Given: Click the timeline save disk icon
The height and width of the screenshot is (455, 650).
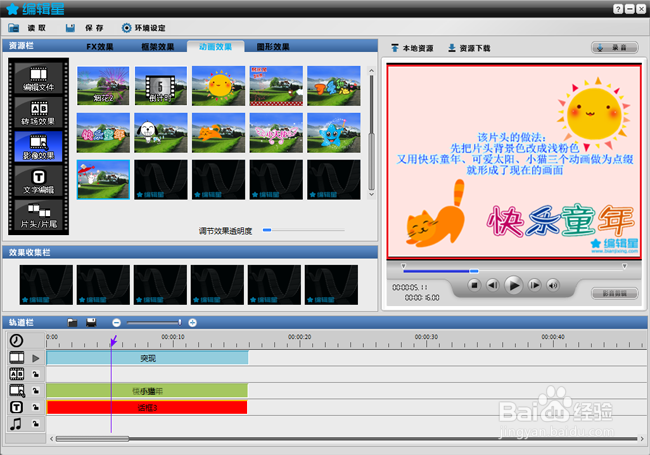Looking at the screenshot, I should (x=91, y=322).
